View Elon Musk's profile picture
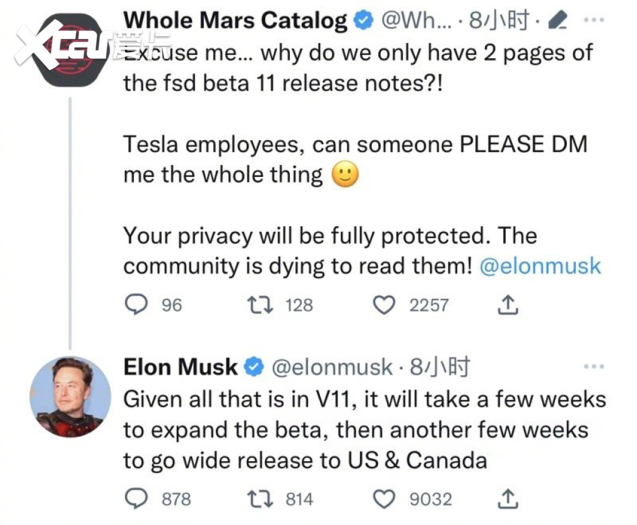The width and height of the screenshot is (637, 525). (x=70, y=397)
